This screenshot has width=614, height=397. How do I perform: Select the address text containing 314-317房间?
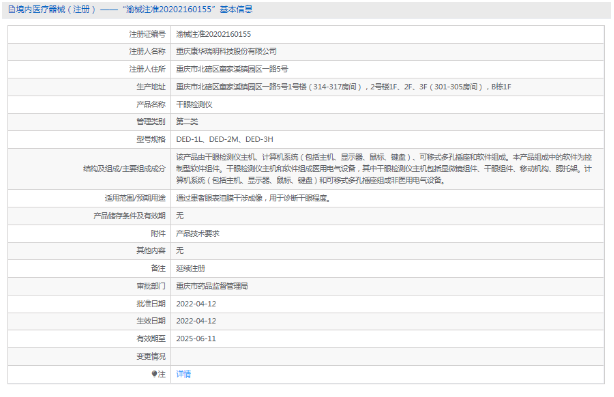pyautogui.click(x=343, y=87)
